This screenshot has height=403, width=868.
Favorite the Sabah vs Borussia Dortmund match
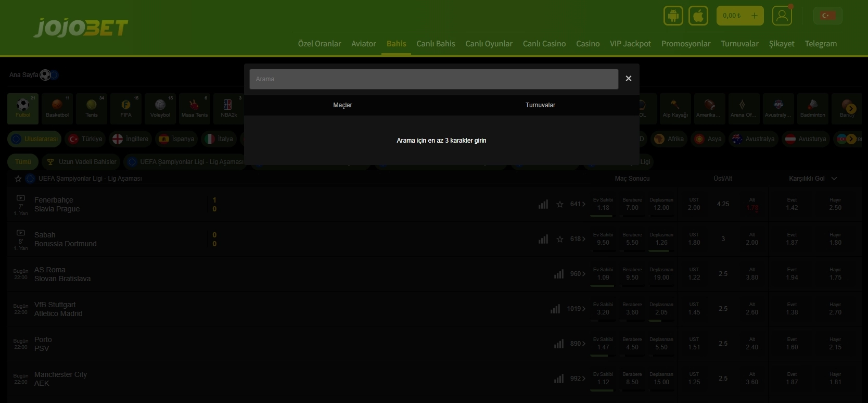pos(560,239)
